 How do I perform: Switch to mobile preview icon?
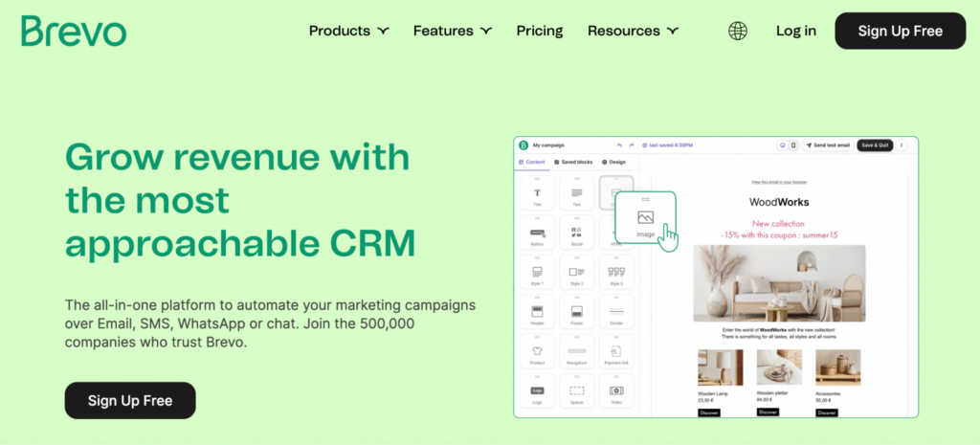[x=793, y=145]
